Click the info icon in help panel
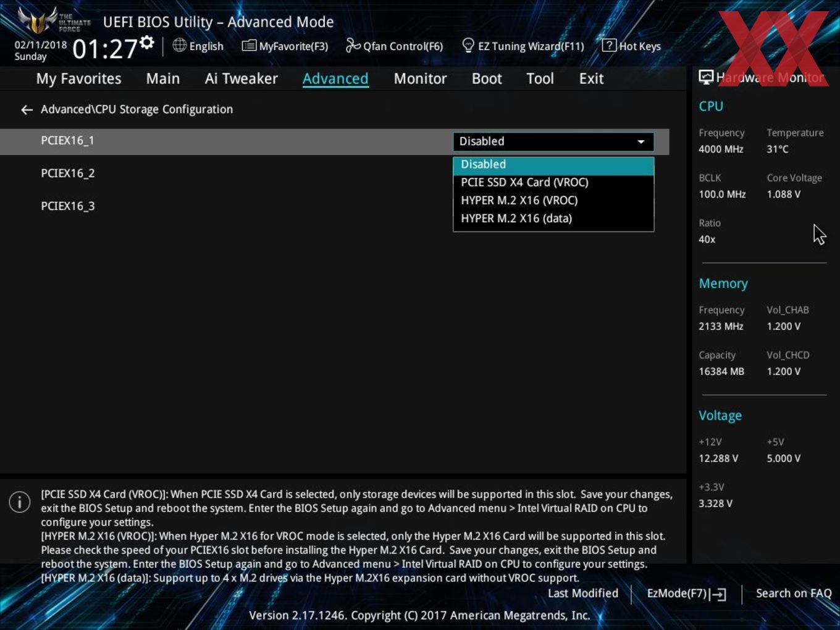Screen dimensions: 840x630 point(20,502)
